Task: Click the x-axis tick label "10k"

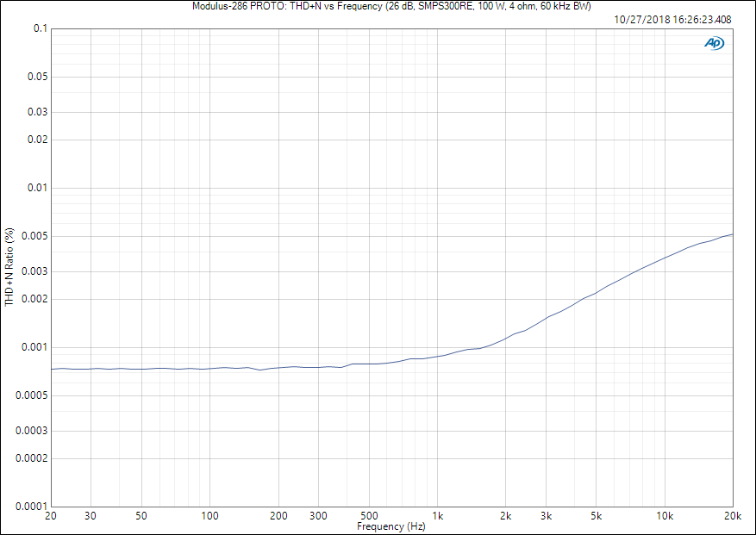Action: pyautogui.click(x=665, y=516)
